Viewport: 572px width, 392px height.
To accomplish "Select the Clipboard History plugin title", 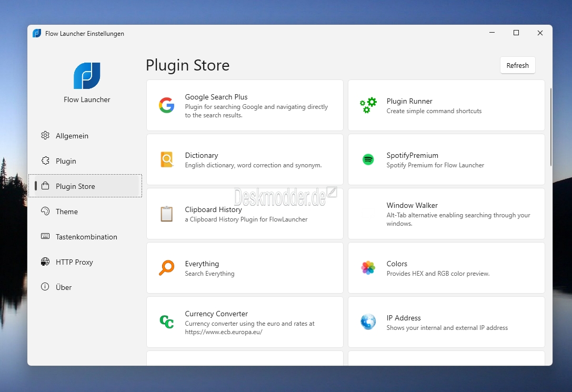I will (213, 209).
